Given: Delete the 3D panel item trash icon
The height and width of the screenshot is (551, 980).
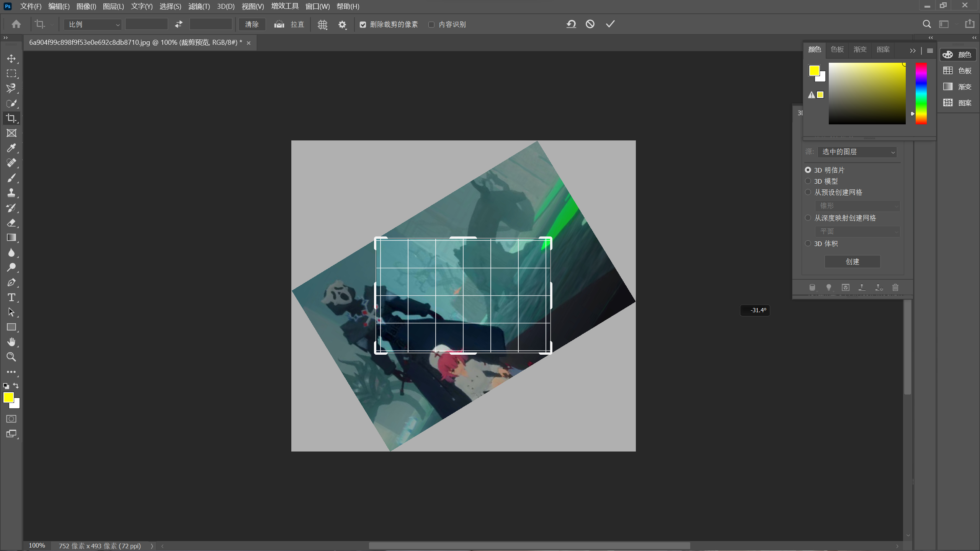Looking at the screenshot, I should [x=895, y=287].
